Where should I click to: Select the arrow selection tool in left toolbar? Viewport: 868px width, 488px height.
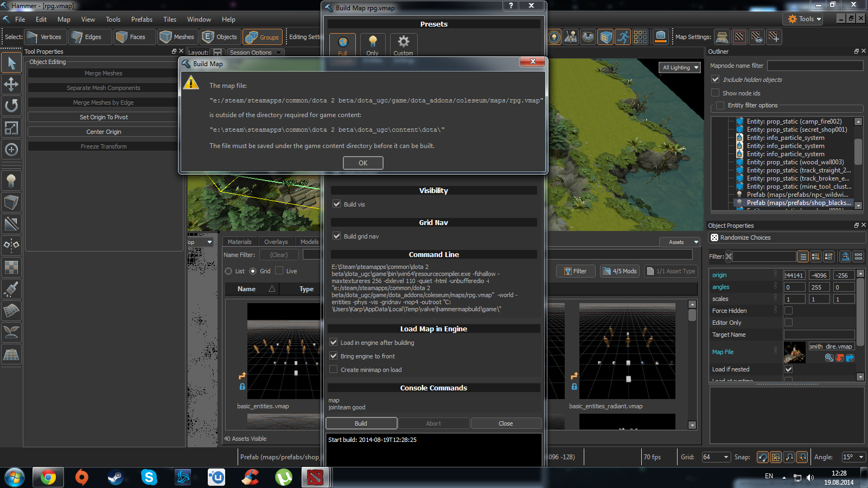11,63
